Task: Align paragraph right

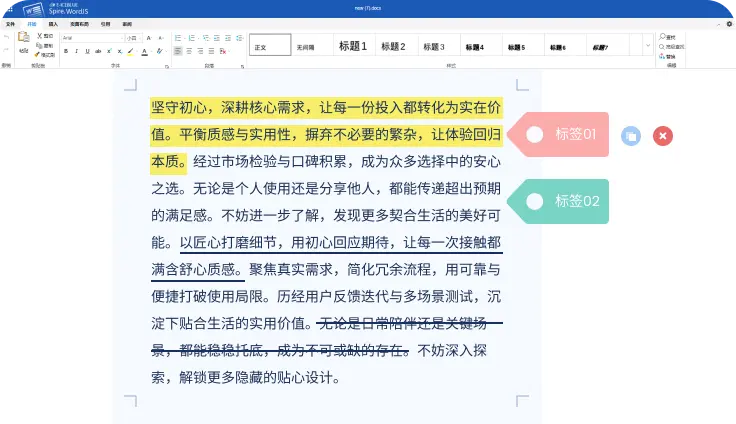Action: 200,51
